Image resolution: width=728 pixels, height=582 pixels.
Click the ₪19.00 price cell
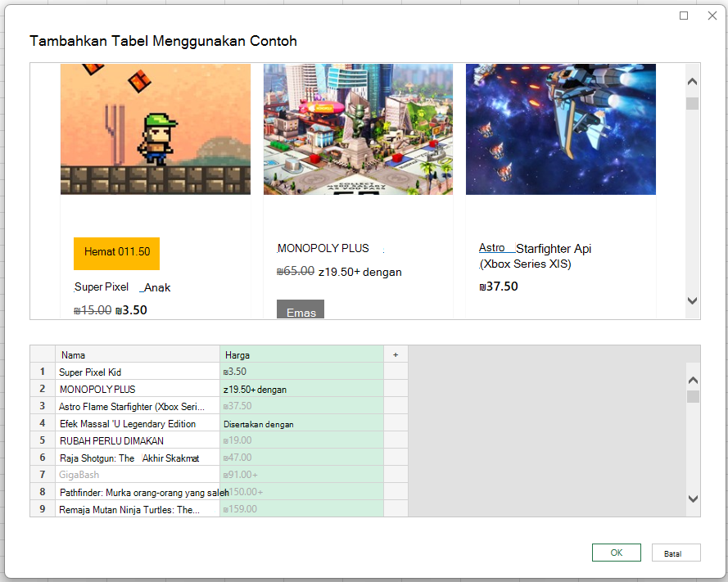pyautogui.click(x=302, y=440)
